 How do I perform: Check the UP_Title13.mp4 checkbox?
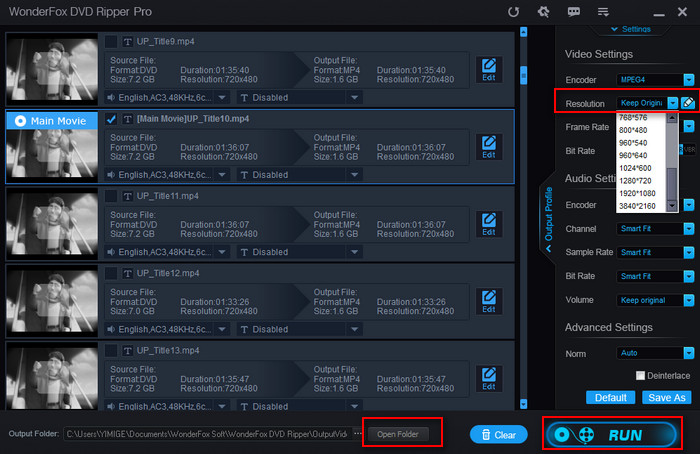[111, 350]
